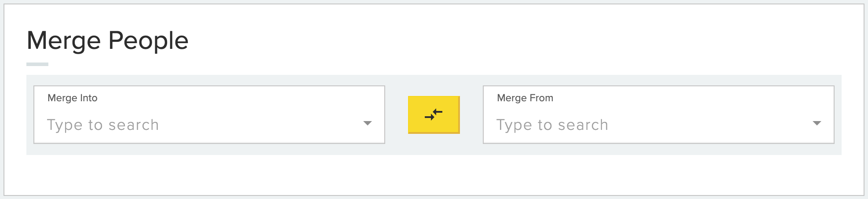868x199 pixels.
Task: Click 'Type to search' placeholder under Merge Into
Action: [x=103, y=125]
